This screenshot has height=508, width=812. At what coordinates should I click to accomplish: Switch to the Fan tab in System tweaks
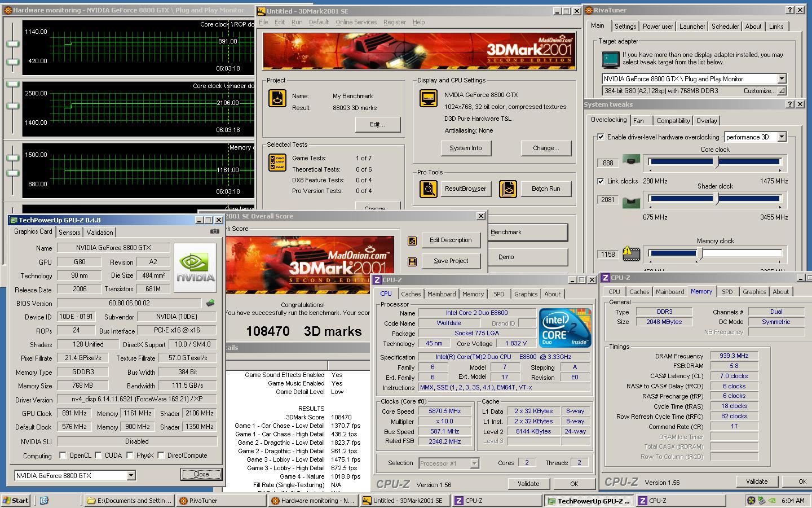(x=638, y=121)
